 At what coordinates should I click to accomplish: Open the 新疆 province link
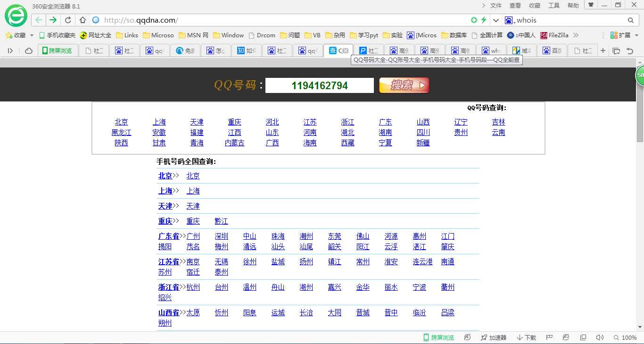[423, 143]
